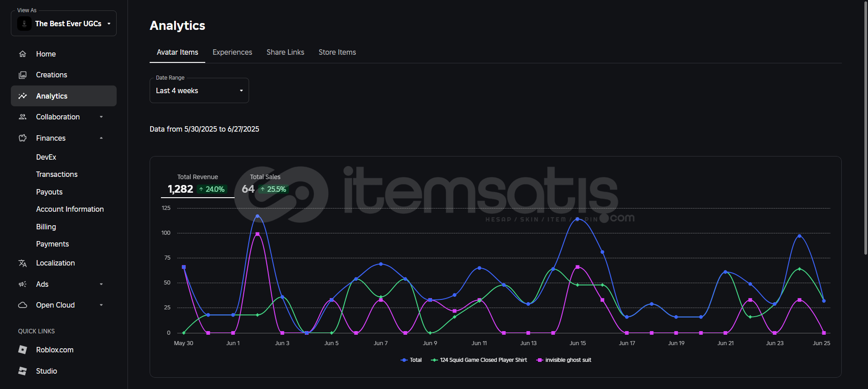Click the Open Cloud cloud icon

point(23,305)
